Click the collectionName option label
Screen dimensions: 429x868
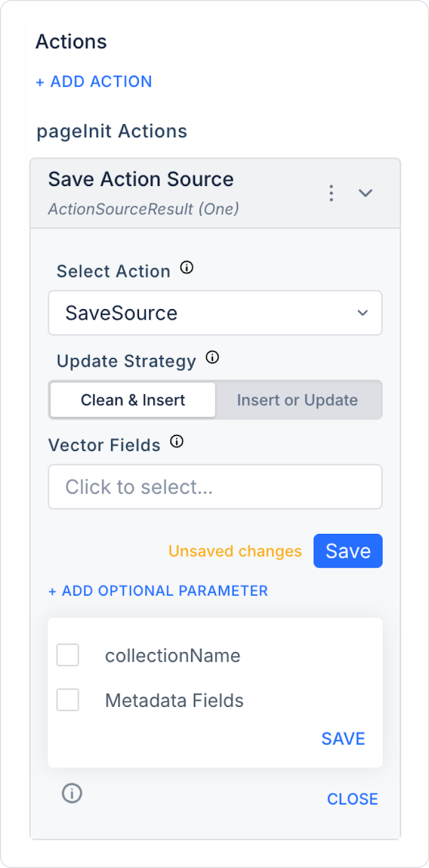pos(172,655)
